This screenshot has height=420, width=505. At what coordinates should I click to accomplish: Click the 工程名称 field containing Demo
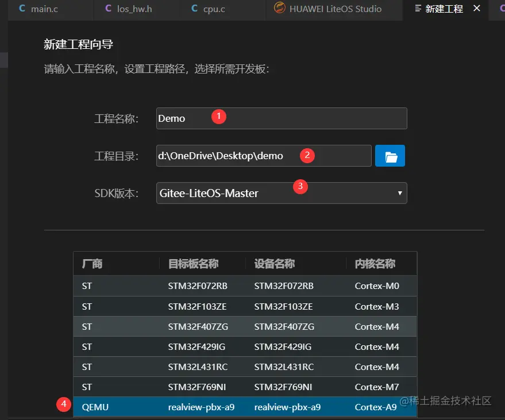(x=282, y=118)
